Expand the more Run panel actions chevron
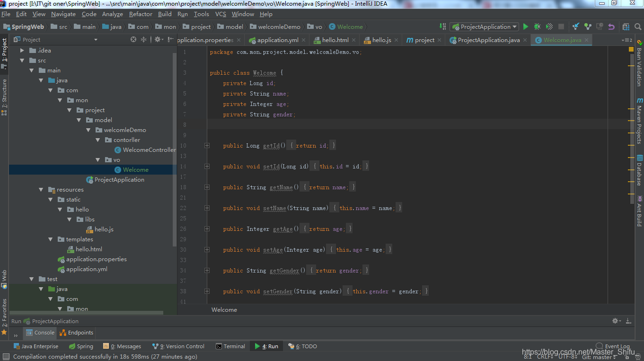The image size is (644, 361). (x=16, y=335)
